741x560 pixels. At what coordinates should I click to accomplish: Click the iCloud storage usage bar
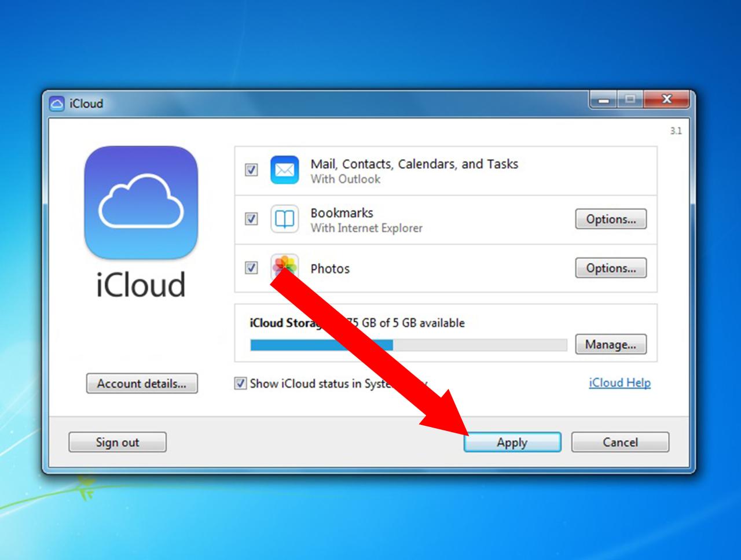pos(409,345)
